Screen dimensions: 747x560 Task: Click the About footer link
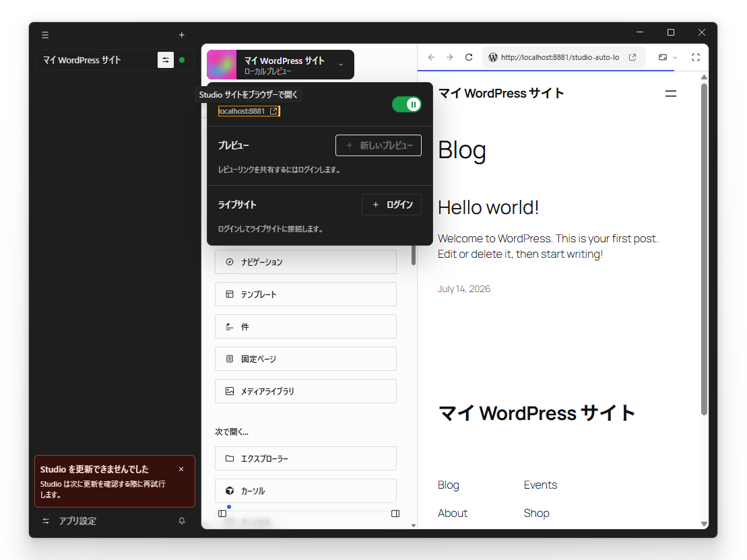[453, 513]
